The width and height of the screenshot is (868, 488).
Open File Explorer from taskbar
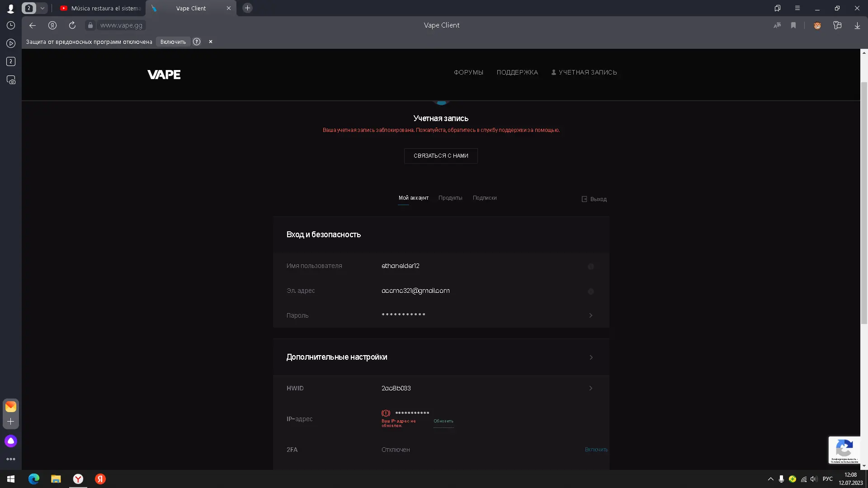click(x=56, y=479)
